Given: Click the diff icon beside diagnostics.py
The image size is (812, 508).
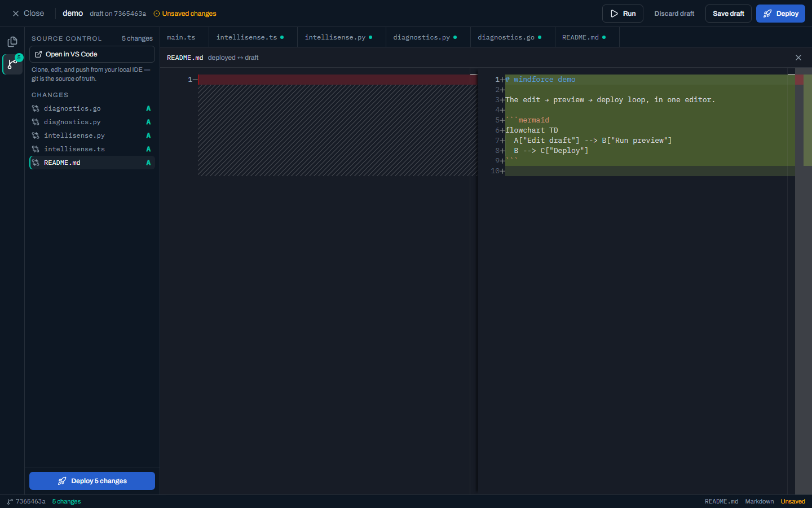Looking at the screenshot, I should [36, 122].
